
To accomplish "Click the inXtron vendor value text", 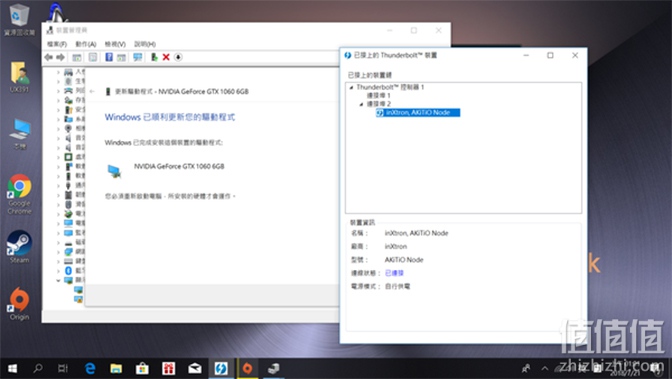I will click(x=396, y=247).
